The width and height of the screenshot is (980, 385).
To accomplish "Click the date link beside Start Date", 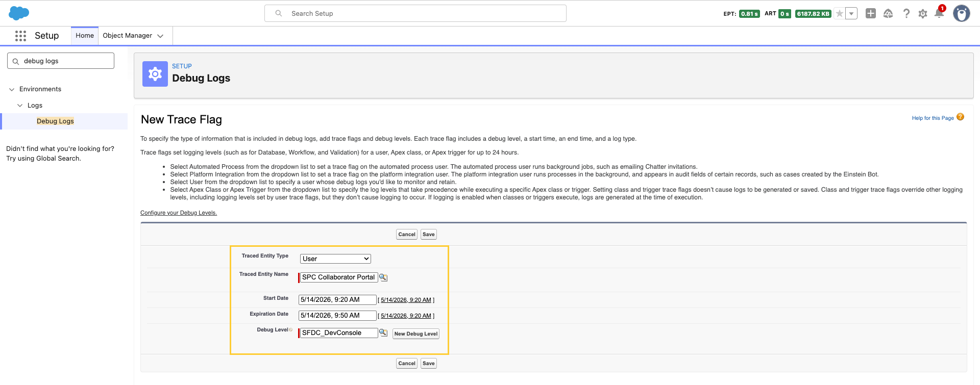I will (406, 300).
